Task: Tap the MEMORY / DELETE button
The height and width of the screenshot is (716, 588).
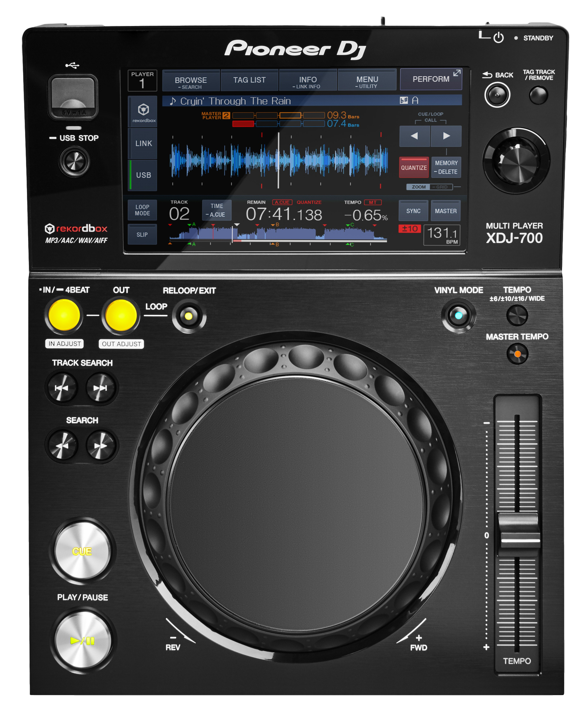Action: click(x=446, y=167)
